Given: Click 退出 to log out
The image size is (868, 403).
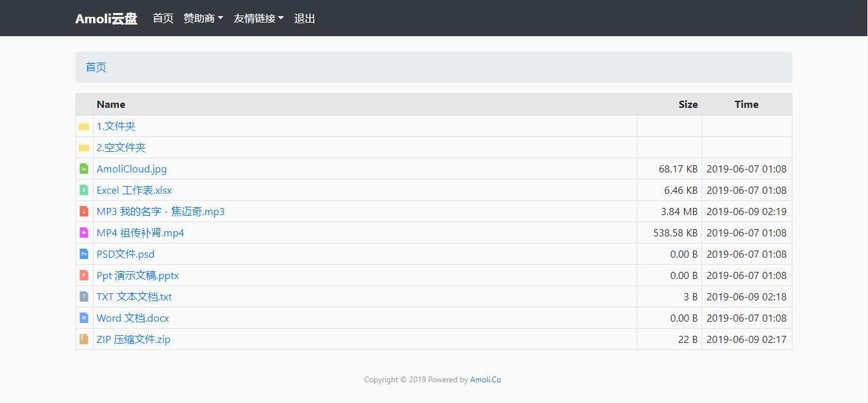Looking at the screenshot, I should tap(304, 18).
